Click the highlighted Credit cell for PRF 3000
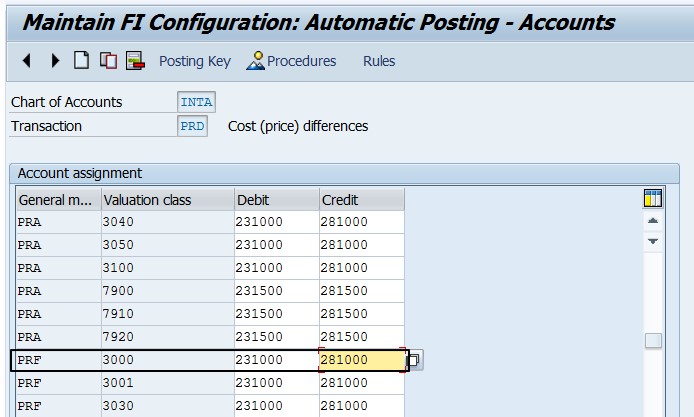This screenshot has height=417, width=694. [x=362, y=359]
